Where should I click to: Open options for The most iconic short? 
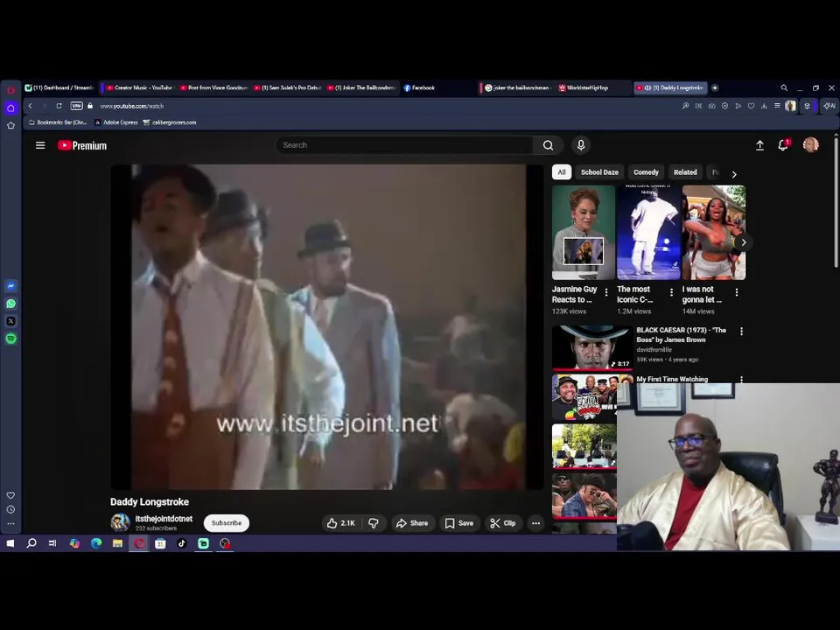point(671,292)
